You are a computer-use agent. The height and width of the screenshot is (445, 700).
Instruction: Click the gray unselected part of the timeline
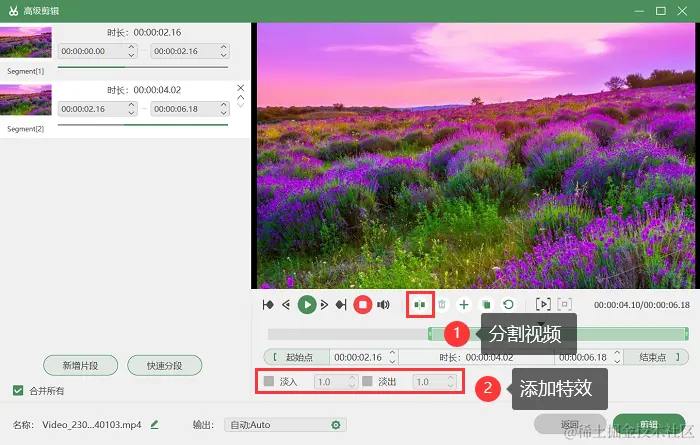coord(347,334)
